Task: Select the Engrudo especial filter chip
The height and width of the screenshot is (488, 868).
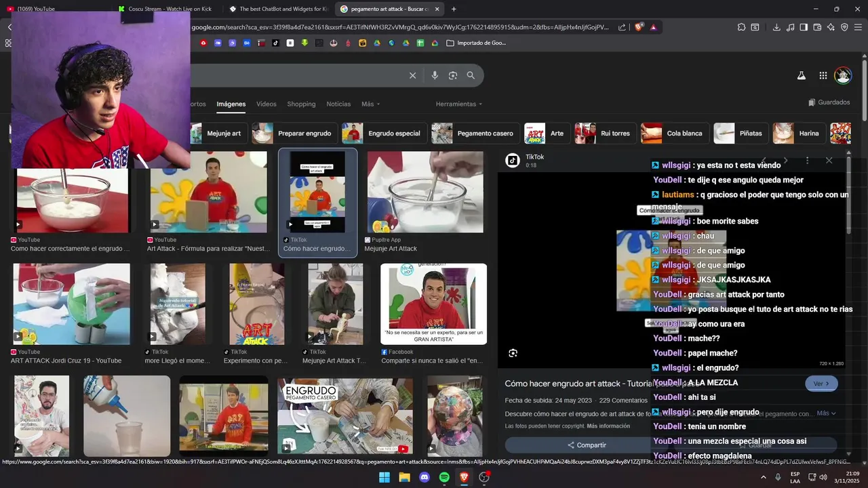Action: [383, 134]
